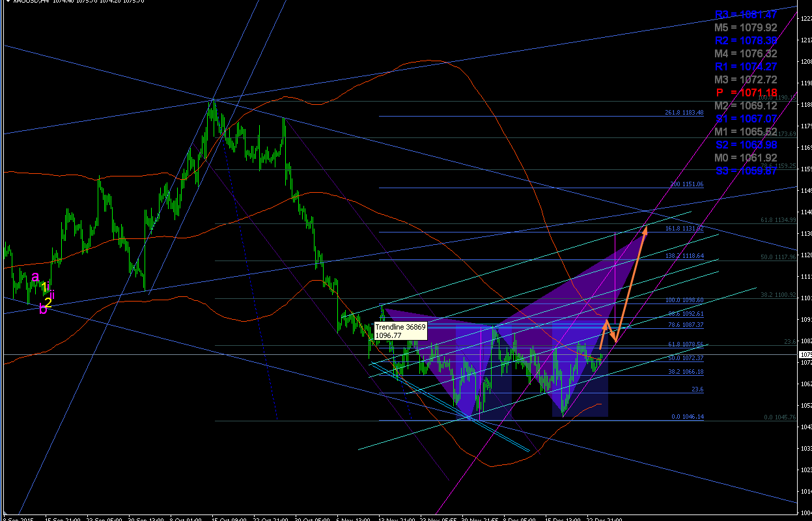Click the gray 0.0 1045.76 retracement label
Viewport: 812px width, 521px height.
pyautogui.click(x=779, y=417)
